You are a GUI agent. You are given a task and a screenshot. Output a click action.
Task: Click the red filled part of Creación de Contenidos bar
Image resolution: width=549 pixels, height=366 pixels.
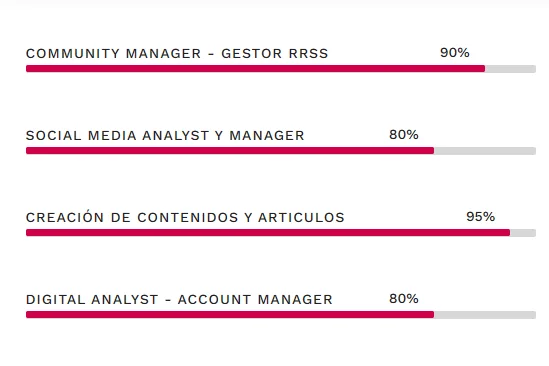point(268,233)
